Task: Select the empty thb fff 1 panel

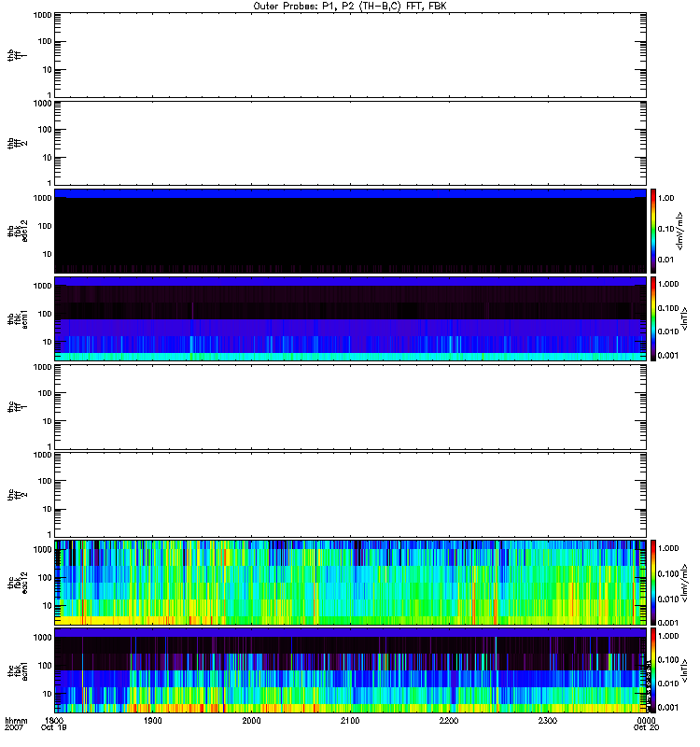Action: (x=350, y=54)
